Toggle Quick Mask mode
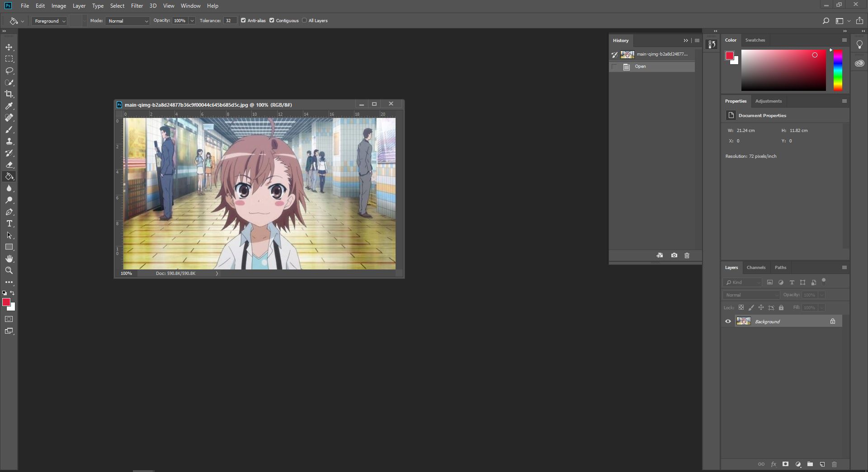Viewport: 868px width, 472px height. pyautogui.click(x=9, y=319)
